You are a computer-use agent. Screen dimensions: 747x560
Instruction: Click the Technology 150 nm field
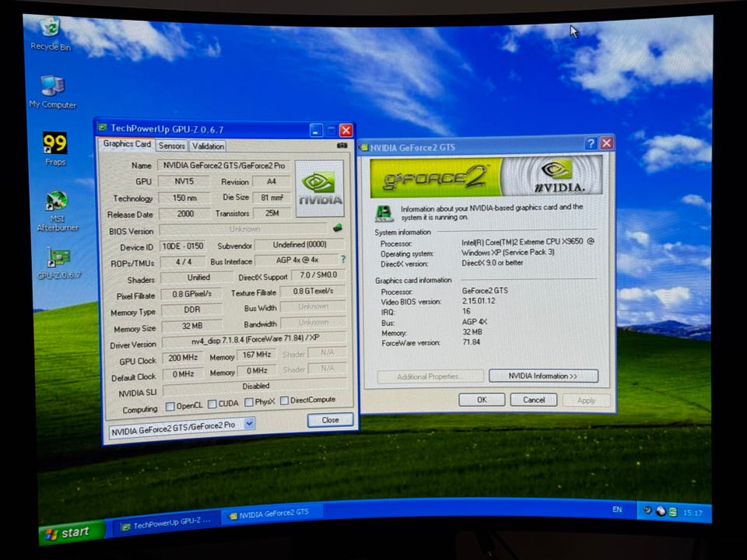pyautogui.click(x=184, y=198)
